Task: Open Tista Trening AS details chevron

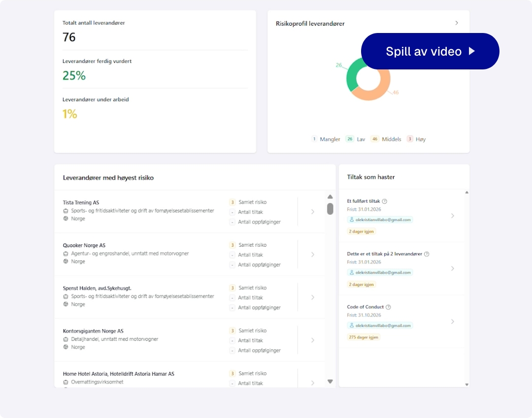Action: click(x=312, y=212)
